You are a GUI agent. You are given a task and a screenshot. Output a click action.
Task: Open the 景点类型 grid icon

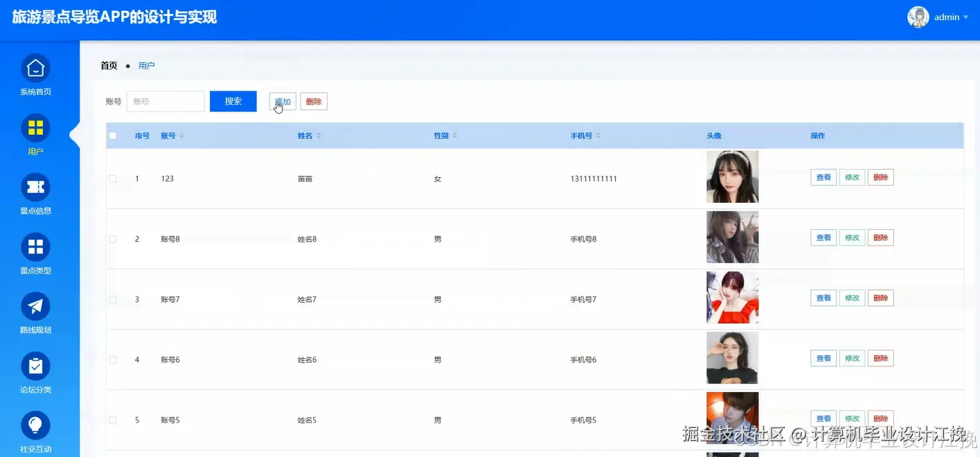(x=35, y=247)
